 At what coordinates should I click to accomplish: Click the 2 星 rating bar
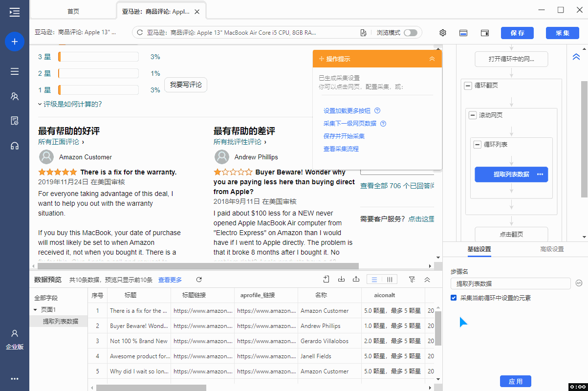98,74
